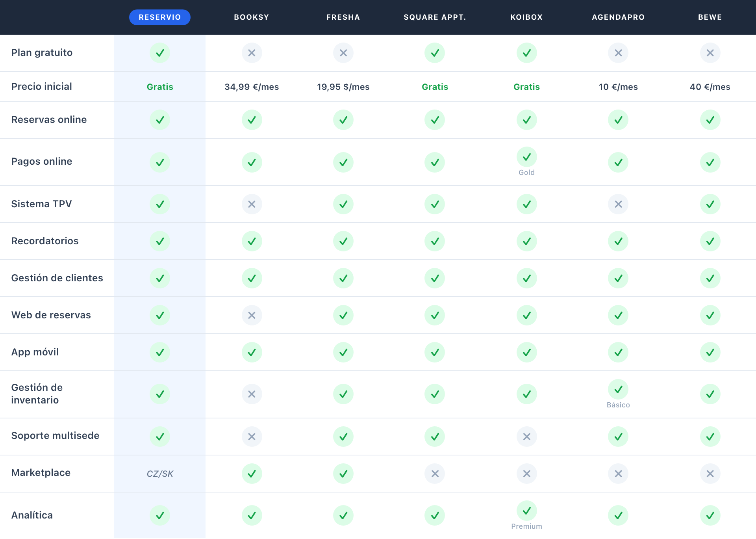
Task: Click the Koibox Analítica checkmark labeled Premium
Action: [x=526, y=511]
